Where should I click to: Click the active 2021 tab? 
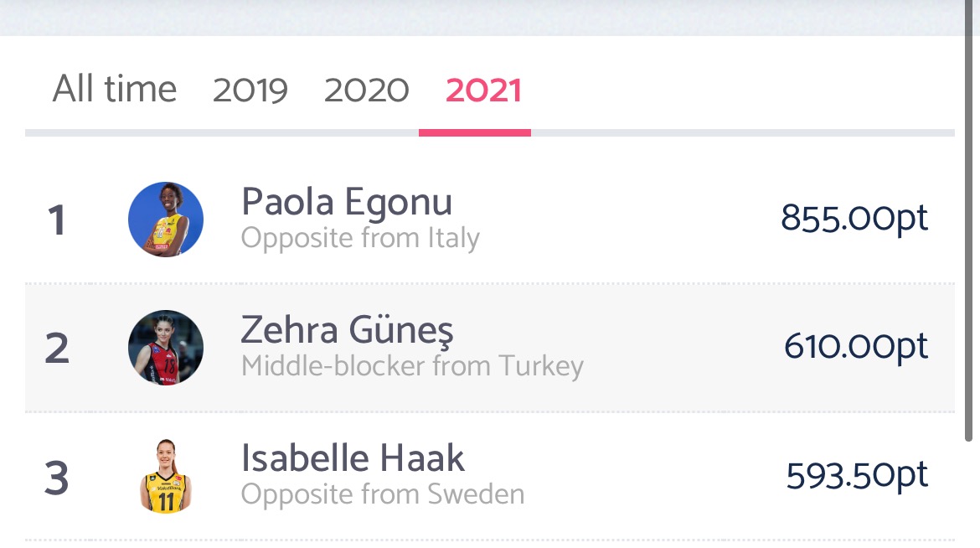(x=483, y=90)
